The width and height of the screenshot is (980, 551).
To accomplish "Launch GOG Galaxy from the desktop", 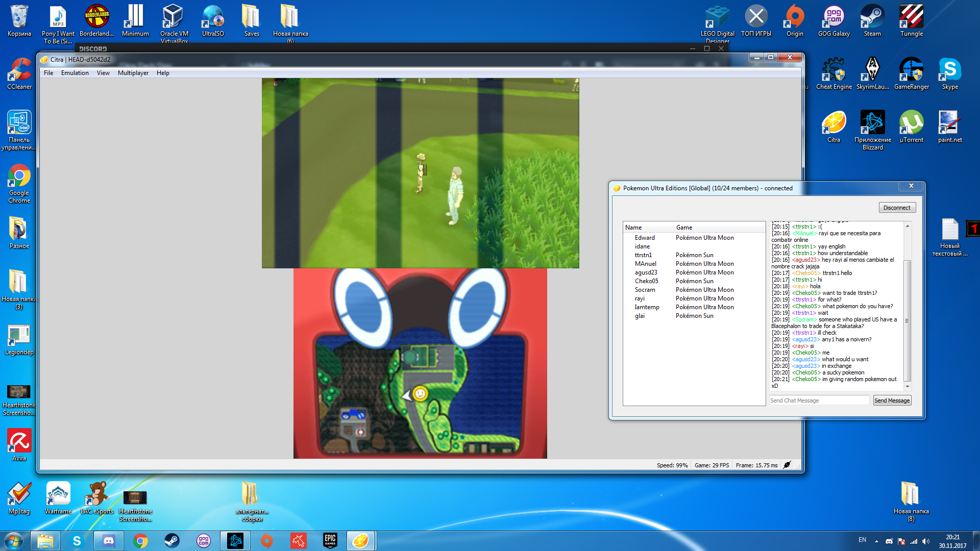I will (x=834, y=20).
